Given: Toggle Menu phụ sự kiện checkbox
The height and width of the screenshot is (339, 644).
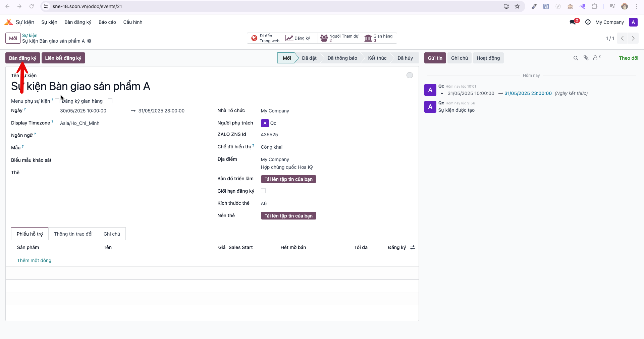Looking at the screenshot, I should tap(57, 101).
